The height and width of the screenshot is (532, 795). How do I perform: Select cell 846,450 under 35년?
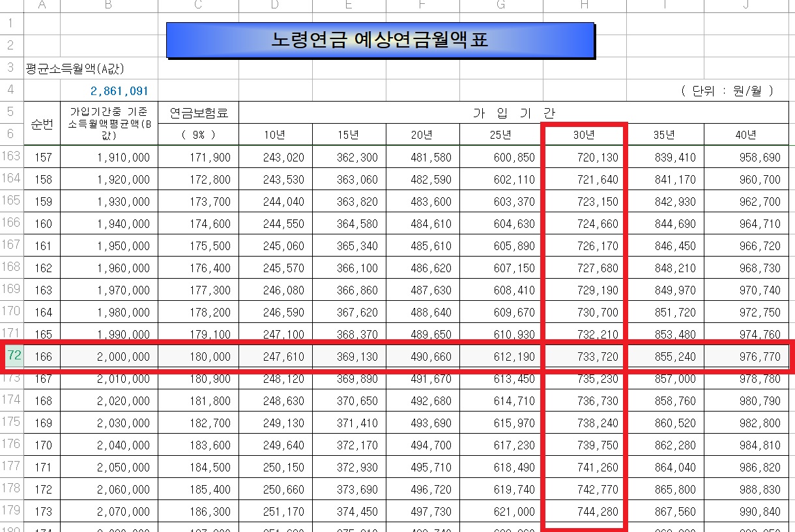click(x=665, y=245)
